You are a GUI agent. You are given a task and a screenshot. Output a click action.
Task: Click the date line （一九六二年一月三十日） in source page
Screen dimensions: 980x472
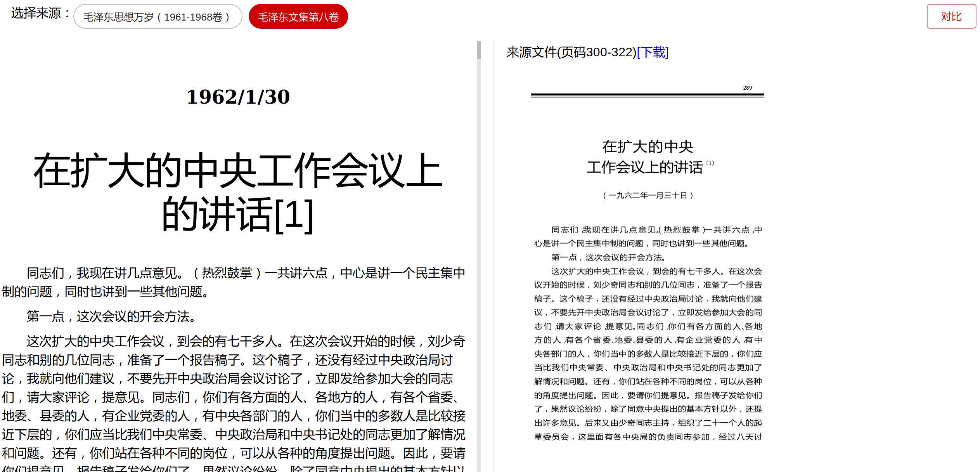648,195
